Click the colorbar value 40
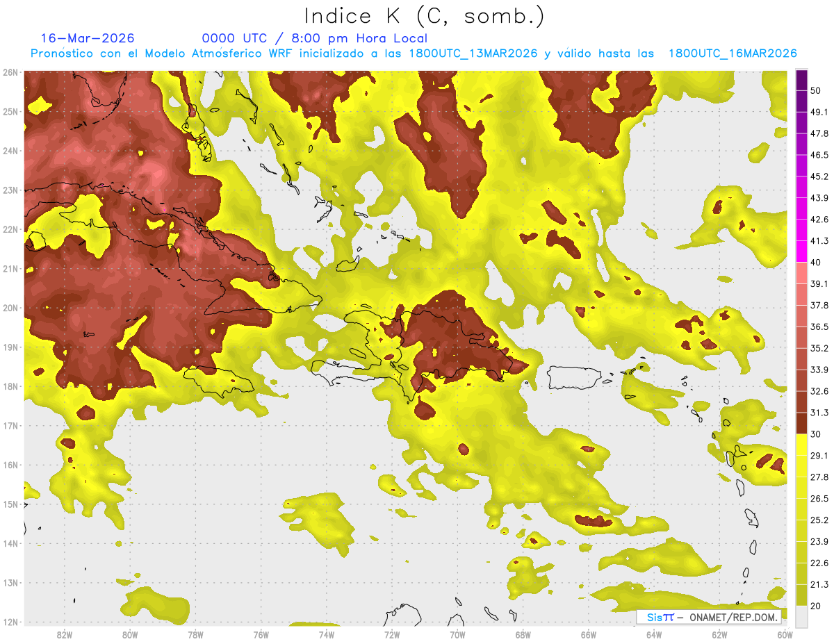Viewport: 834px width, 644px height. click(x=817, y=263)
